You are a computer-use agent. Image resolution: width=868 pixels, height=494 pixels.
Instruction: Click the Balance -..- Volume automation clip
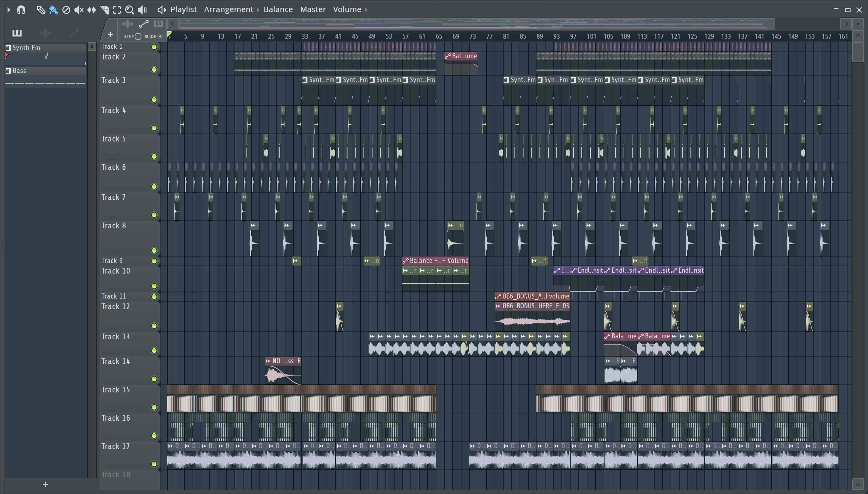click(x=436, y=261)
